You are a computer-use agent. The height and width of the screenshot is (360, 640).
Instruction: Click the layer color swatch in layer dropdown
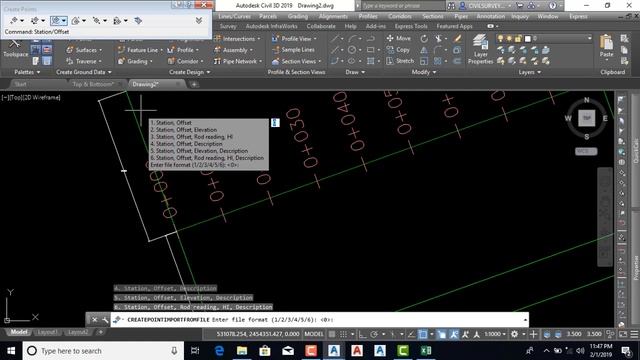527,38
